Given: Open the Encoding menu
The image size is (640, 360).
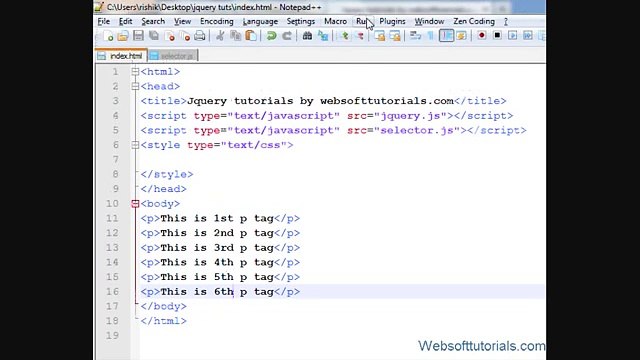Looking at the screenshot, I should (217, 21).
